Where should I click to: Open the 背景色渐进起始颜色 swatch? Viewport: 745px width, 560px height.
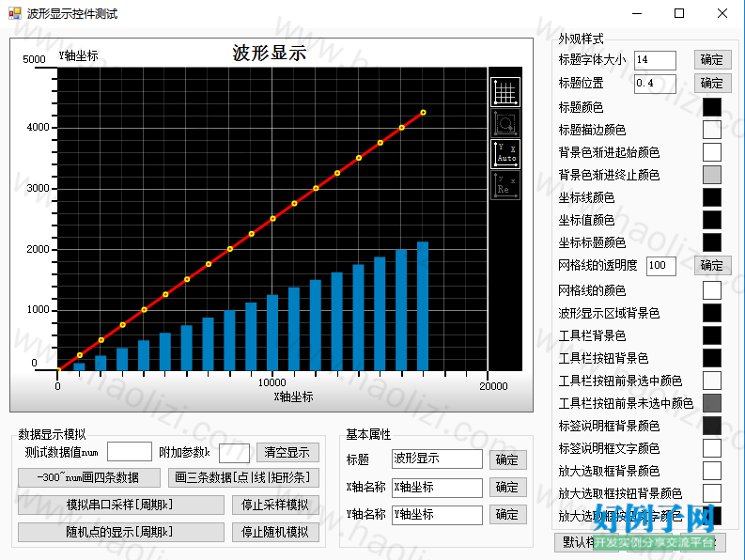pyautogui.click(x=712, y=152)
